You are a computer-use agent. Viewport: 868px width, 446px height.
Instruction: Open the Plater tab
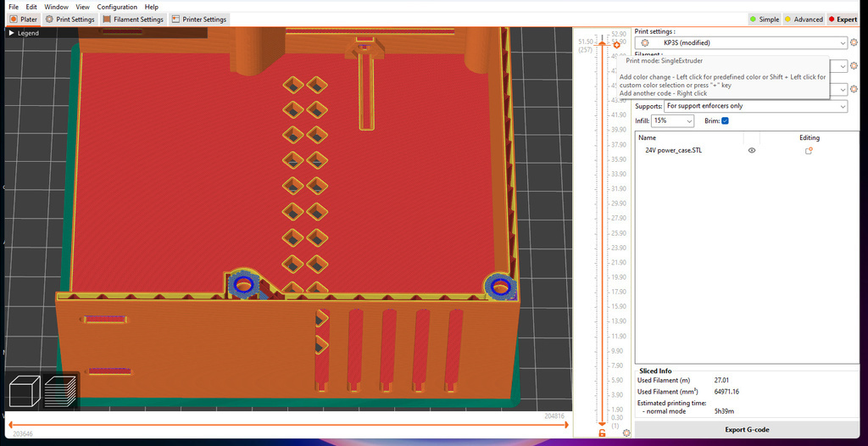(x=24, y=20)
